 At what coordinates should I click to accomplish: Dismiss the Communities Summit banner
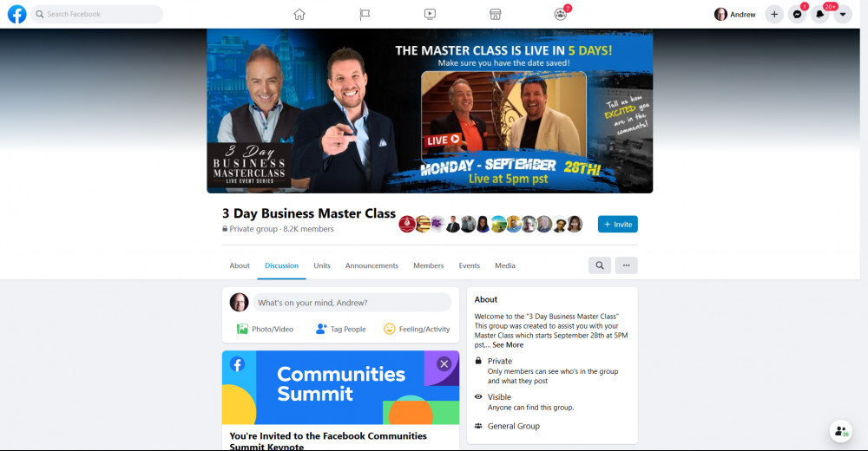click(x=444, y=363)
